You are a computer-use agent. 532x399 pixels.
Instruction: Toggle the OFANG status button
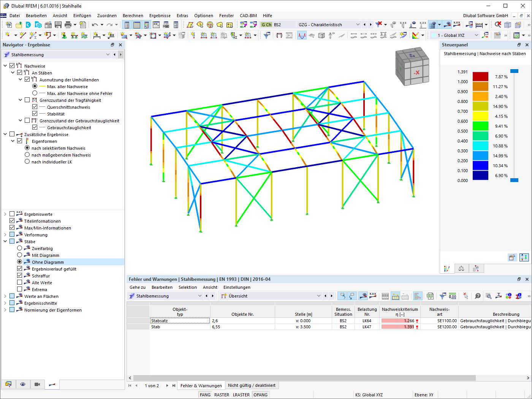pyautogui.click(x=260, y=395)
